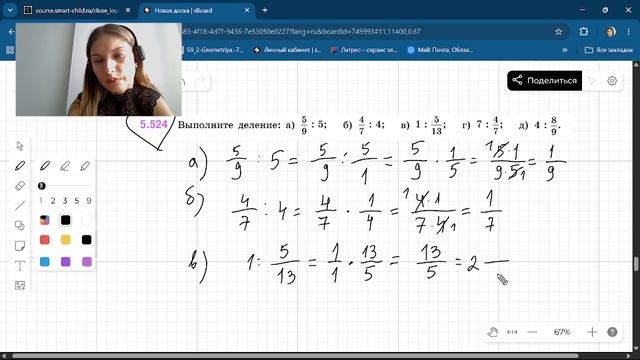Open the Литрес bookmark
Screen dimensions: 640x360
[x=364, y=50]
